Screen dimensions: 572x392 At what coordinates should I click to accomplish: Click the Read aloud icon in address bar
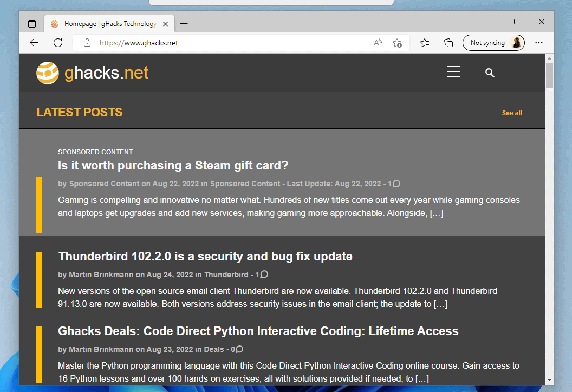click(378, 43)
